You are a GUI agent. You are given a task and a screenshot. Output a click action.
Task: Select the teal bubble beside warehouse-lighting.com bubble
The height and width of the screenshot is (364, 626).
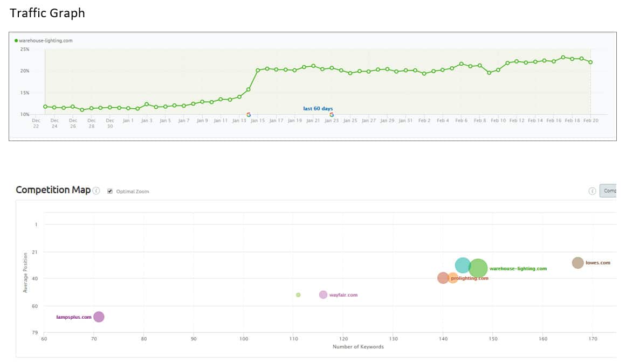(x=462, y=265)
